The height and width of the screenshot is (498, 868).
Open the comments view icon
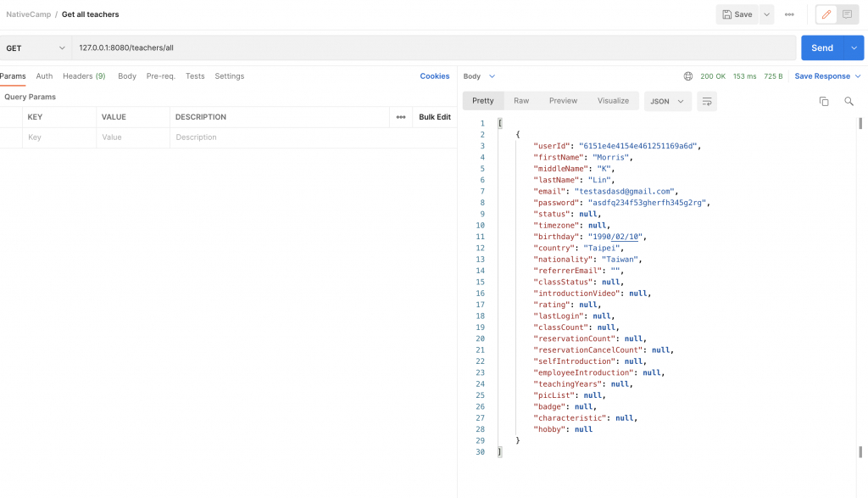coord(847,14)
